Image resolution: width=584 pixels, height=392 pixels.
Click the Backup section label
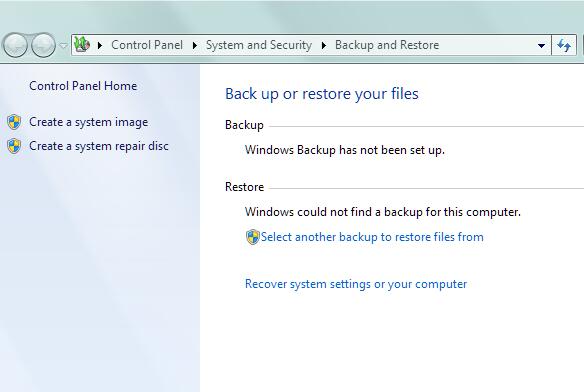[x=244, y=125]
